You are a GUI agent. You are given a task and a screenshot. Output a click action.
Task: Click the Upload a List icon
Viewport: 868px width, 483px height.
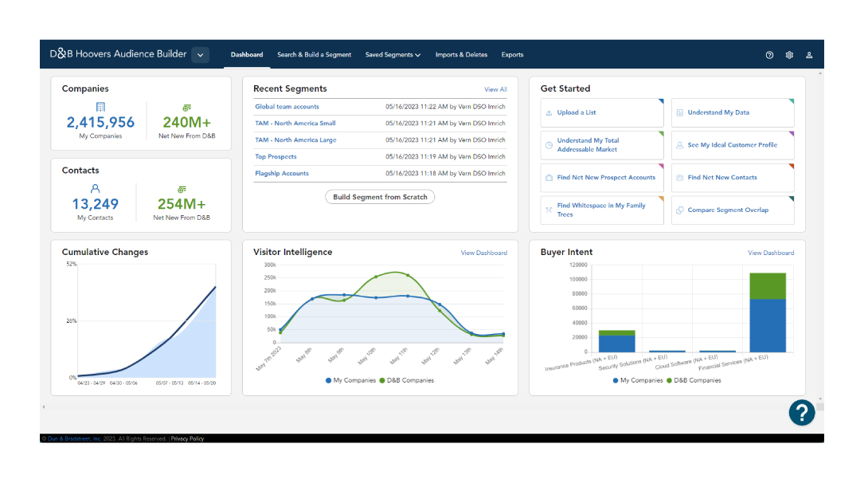pyautogui.click(x=549, y=113)
